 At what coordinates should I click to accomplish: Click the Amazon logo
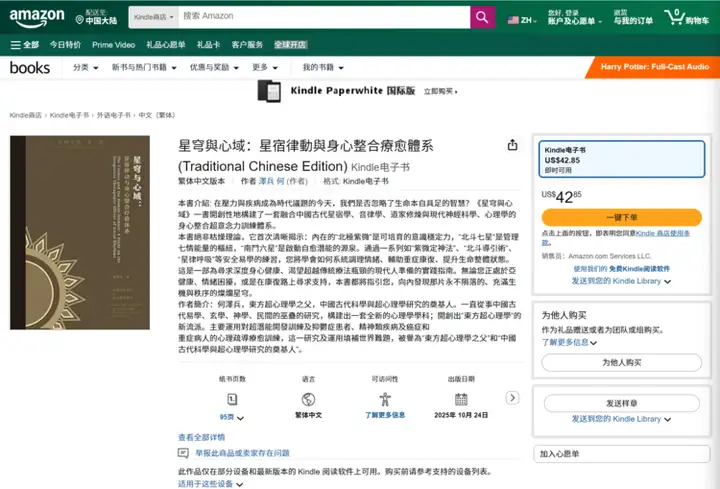point(37,17)
